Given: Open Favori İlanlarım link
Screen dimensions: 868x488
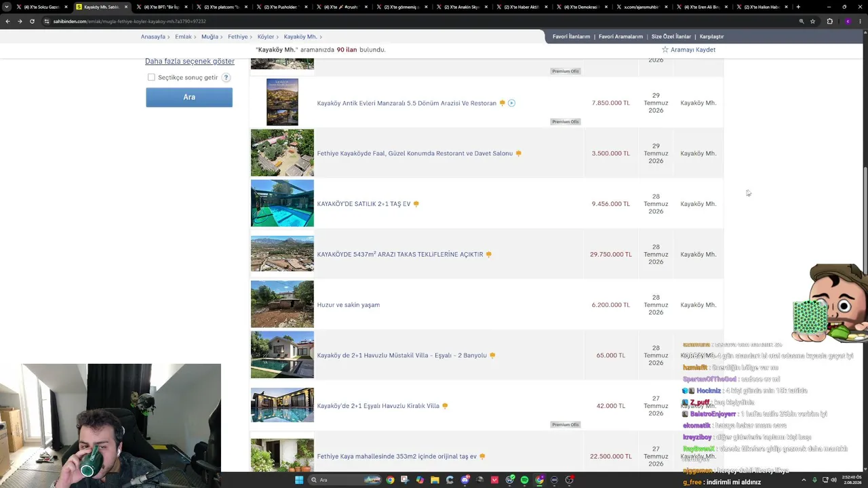Looking at the screenshot, I should 571,37.
